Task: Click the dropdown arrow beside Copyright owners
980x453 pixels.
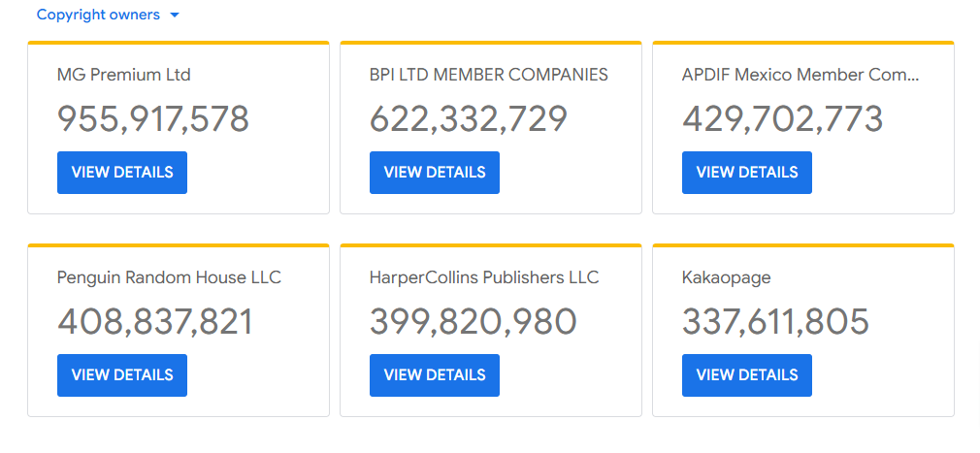Action: 175,15
